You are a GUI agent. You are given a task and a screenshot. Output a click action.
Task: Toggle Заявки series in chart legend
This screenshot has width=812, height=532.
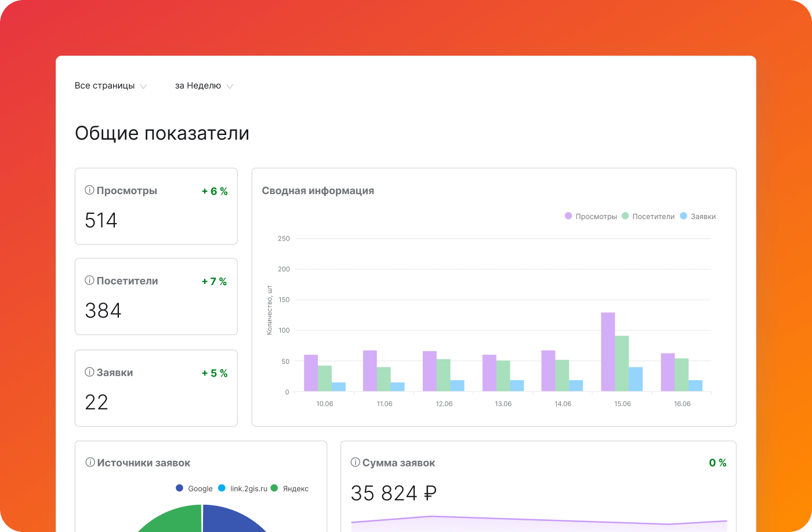point(698,216)
